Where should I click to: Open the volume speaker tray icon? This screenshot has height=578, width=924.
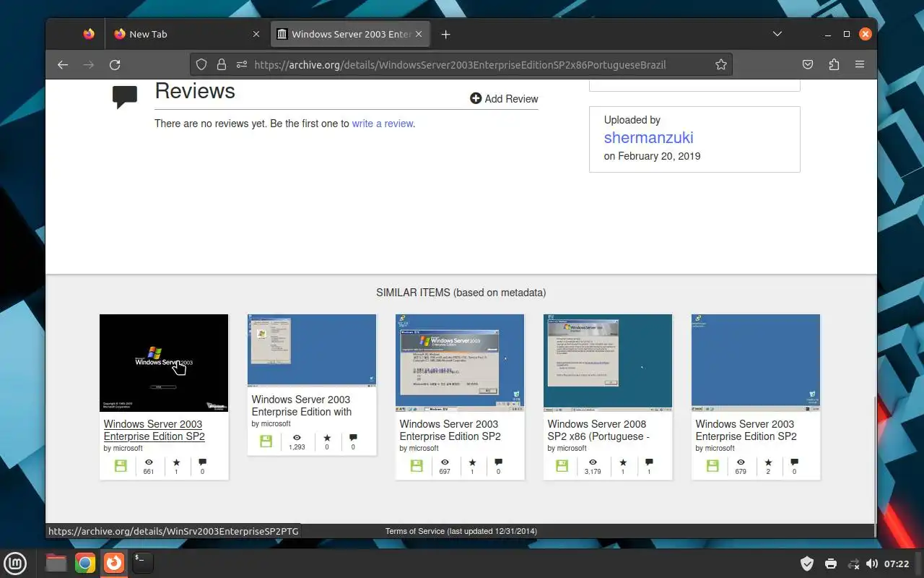tap(872, 564)
